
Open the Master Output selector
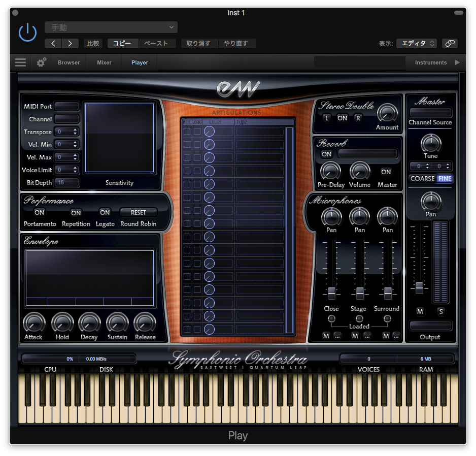tap(430, 325)
